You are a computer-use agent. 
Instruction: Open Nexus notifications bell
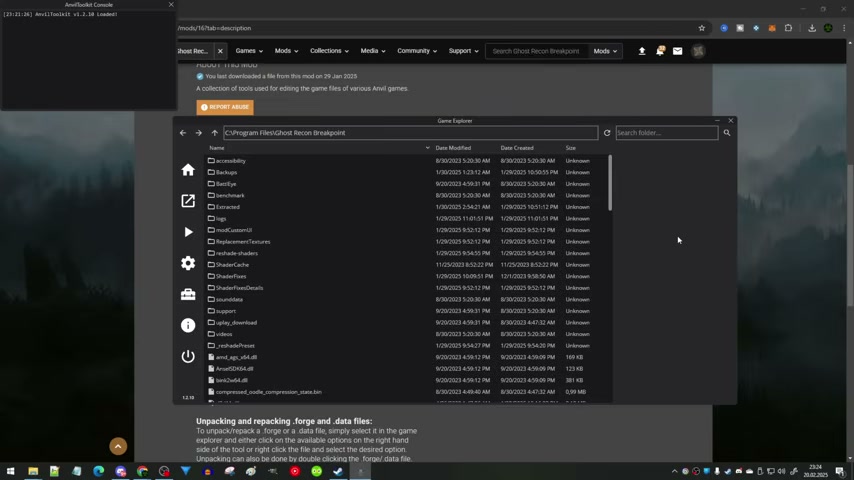660,51
